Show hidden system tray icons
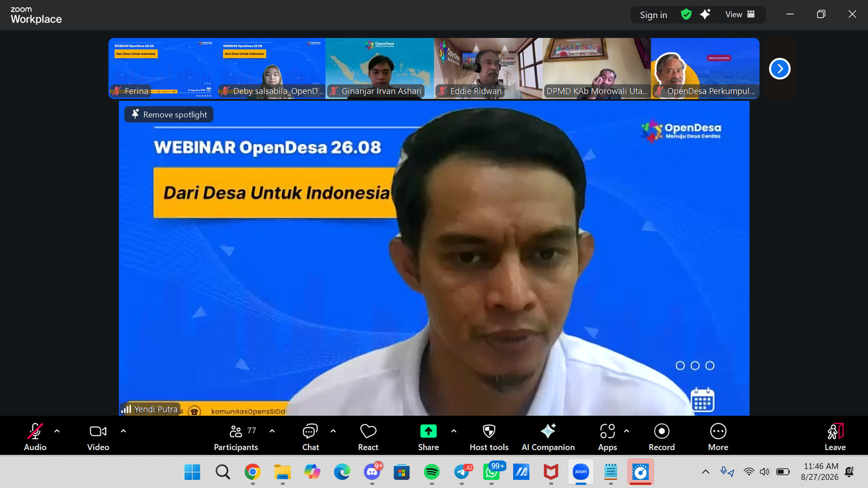 [705, 472]
